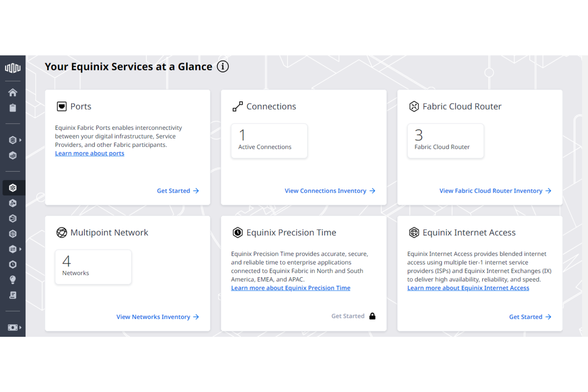This screenshot has width=588, height=392.
Task: Follow the Learn more about ports link
Action: [x=89, y=153]
